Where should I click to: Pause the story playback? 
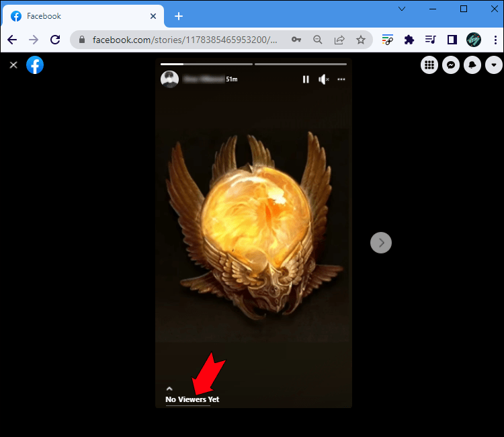pyautogui.click(x=306, y=79)
